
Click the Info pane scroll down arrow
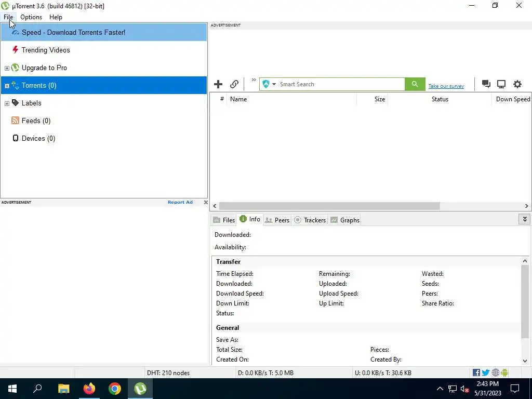tap(525, 361)
